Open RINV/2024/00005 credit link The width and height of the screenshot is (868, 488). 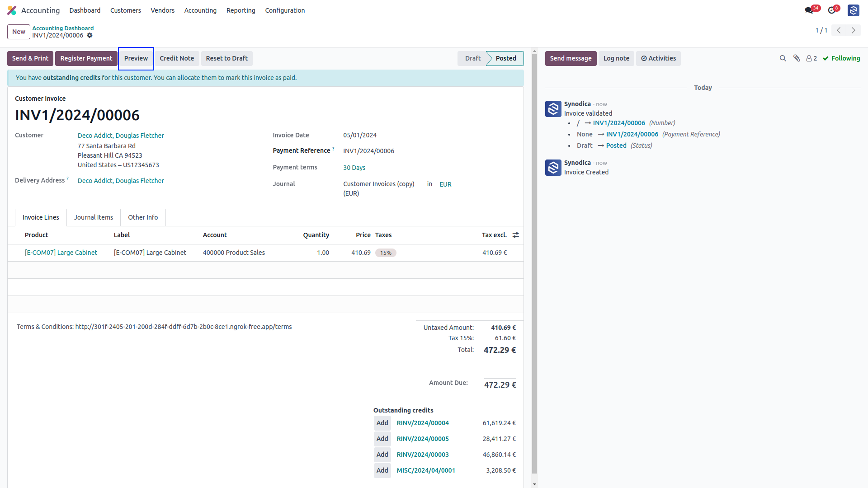pyautogui.click(x=423, y=439)
